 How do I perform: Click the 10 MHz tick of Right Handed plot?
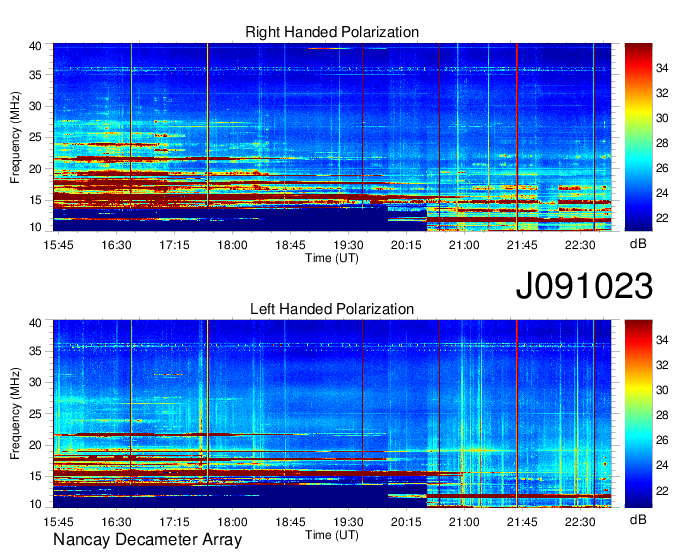point(35,227)
